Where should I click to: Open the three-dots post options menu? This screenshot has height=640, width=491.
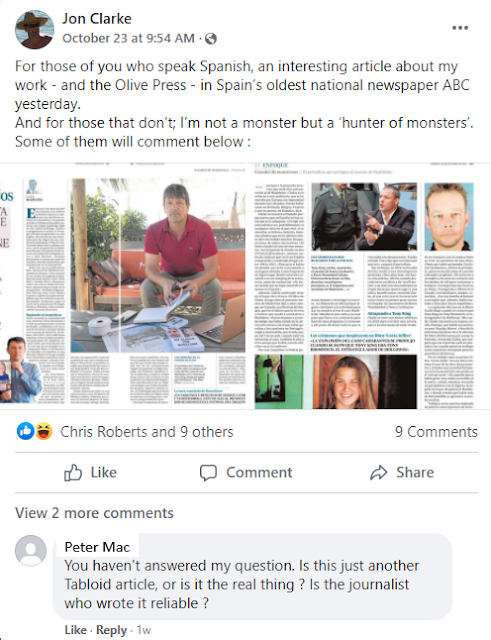460,28
